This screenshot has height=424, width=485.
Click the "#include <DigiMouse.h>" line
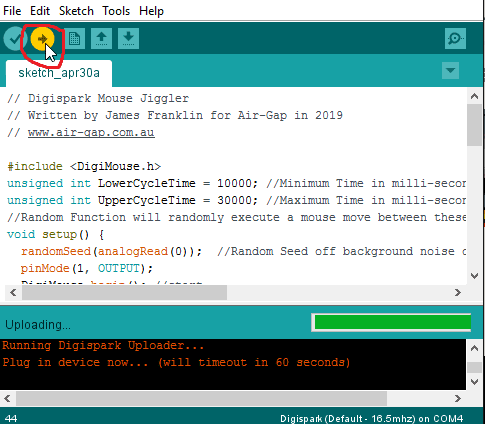84,166
